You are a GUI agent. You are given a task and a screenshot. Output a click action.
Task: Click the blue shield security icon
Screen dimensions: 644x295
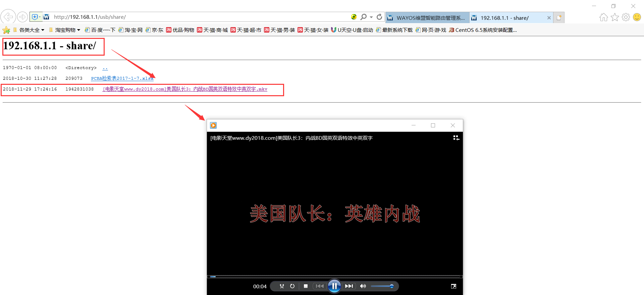tap(35, 17)
